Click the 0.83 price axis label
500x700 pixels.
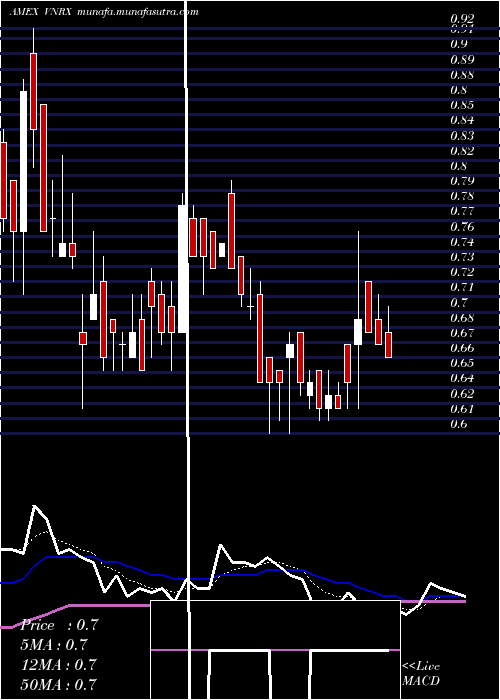(x=462, y=136)
